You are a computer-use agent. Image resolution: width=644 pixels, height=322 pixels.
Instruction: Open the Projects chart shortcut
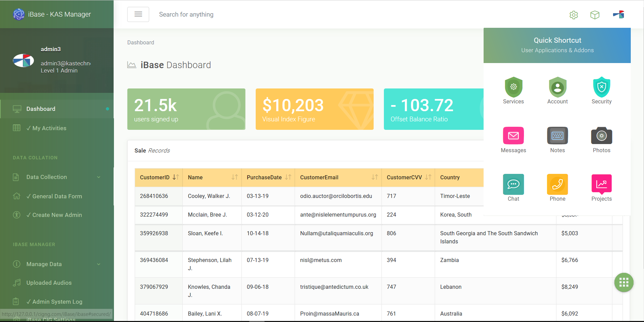pyautogui.click(x=601, y=184)
